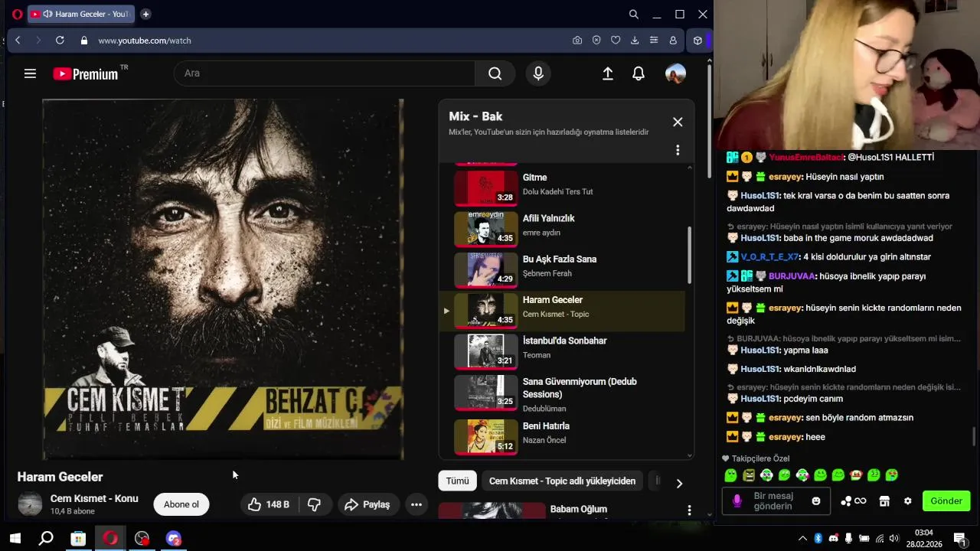Image resolution: width=980 pixels, height=551 pixels.
Task: Open a new tab with plus button
Action: (145, 14)
